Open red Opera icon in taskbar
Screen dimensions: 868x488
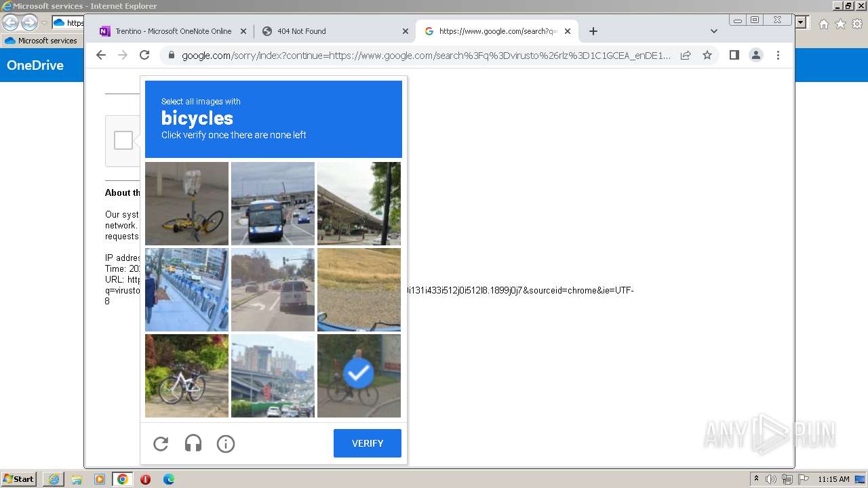(x=145, y=479)
